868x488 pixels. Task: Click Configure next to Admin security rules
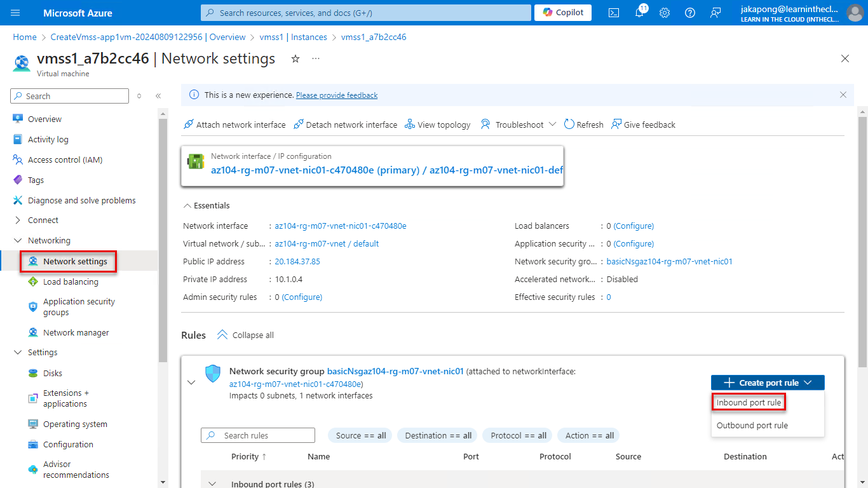302,297
